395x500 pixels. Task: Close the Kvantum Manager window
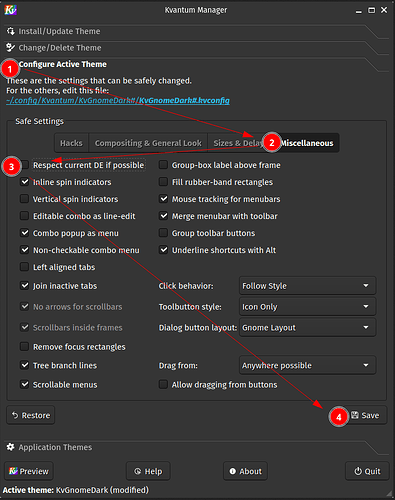coord(384,10)
